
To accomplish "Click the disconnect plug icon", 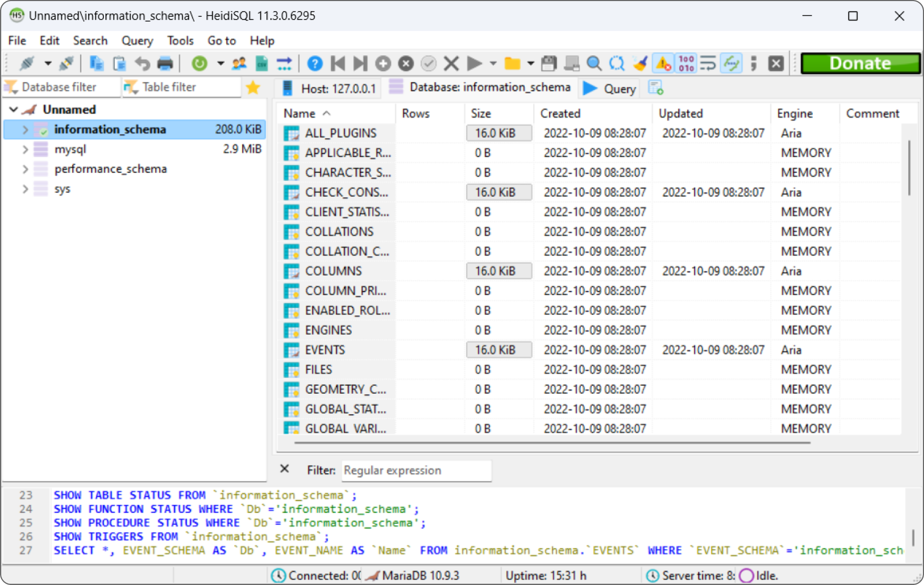I will pos(66,64).
